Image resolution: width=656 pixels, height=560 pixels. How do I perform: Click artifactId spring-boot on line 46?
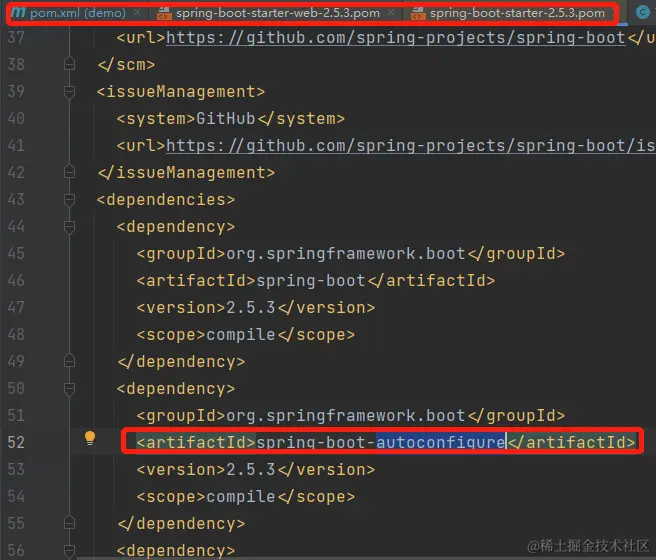point(310,281)
